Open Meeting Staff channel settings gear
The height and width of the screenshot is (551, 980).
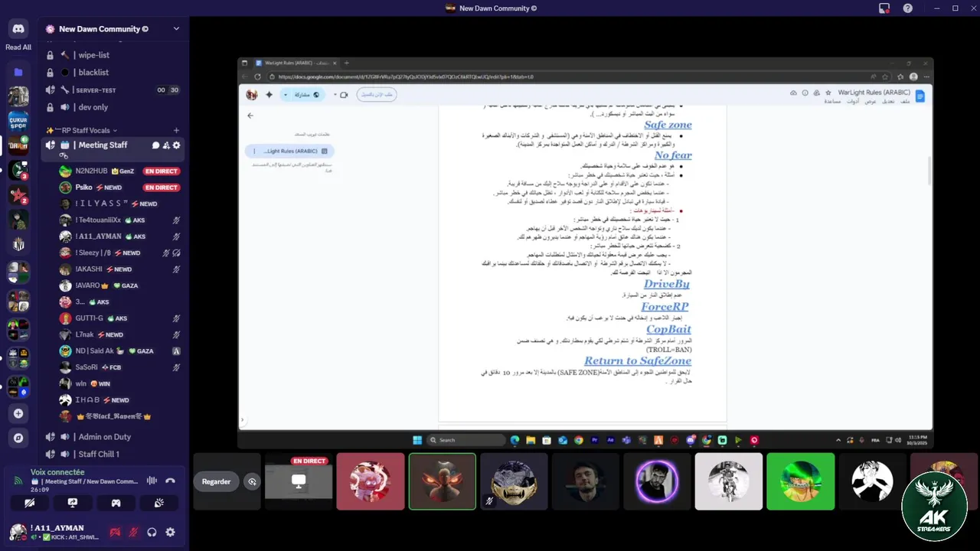click(x=177, y=145)
